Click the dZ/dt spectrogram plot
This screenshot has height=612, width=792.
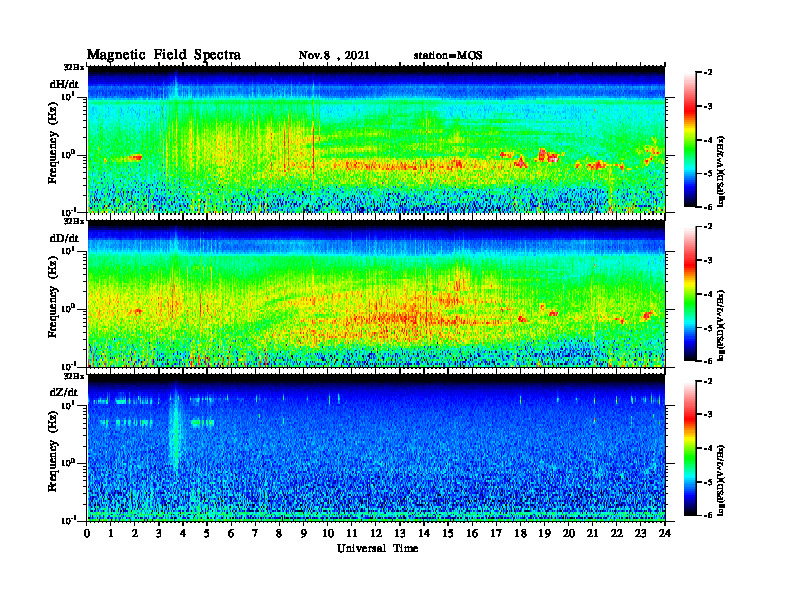point(376,447)
